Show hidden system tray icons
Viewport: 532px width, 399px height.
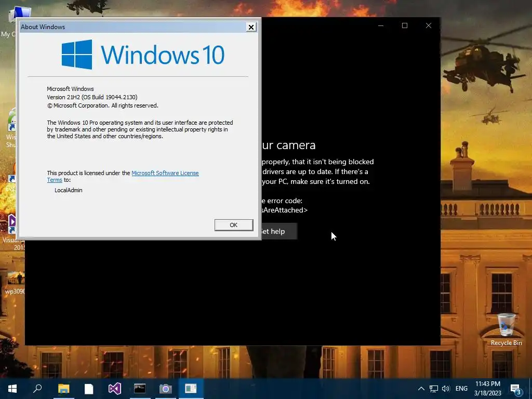click(421, 389)
